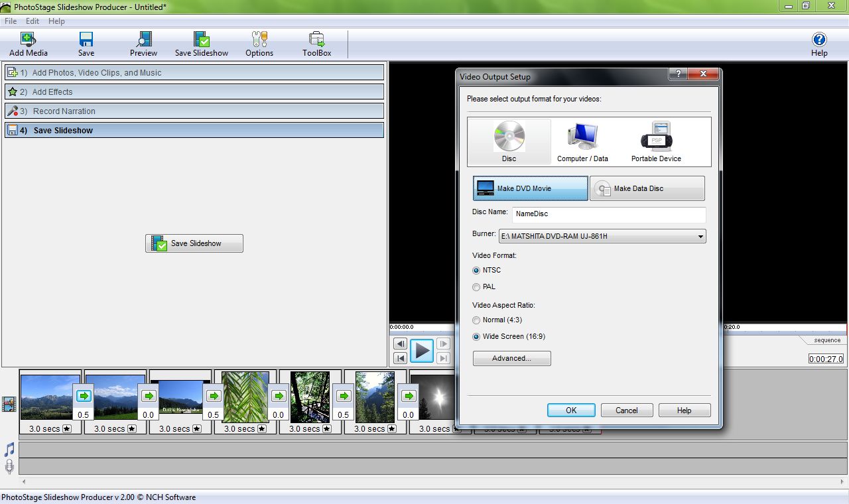Expand step 1 Add Photos, Video Clips, and Music
849x504 pixels.
(194, 72)
